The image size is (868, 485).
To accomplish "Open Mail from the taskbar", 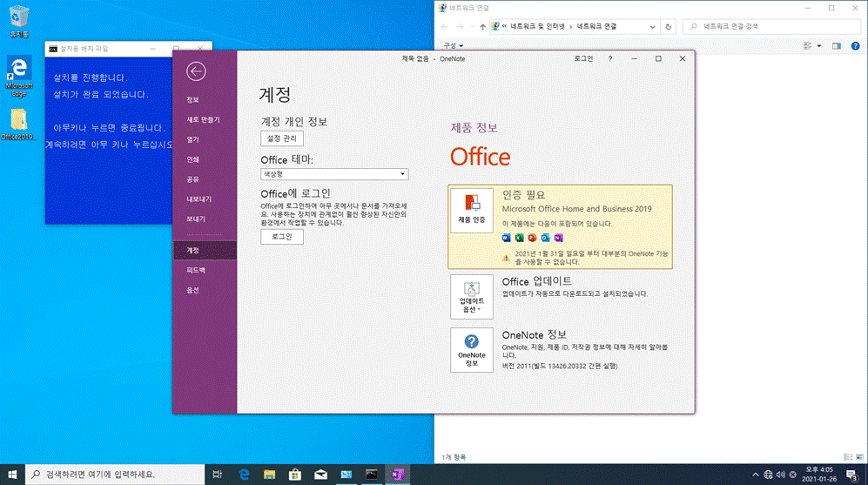I will coord(320,475).
